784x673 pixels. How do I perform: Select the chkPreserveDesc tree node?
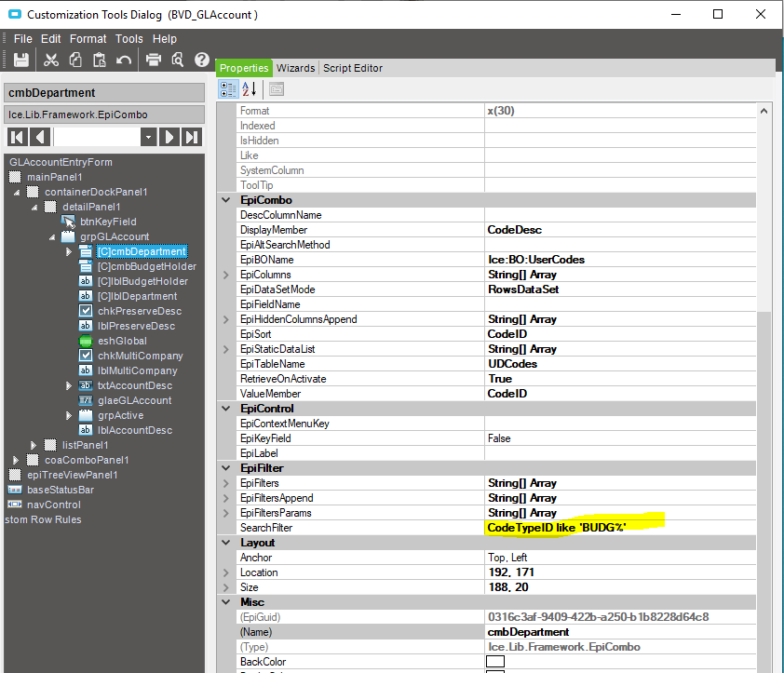(140, 311)
